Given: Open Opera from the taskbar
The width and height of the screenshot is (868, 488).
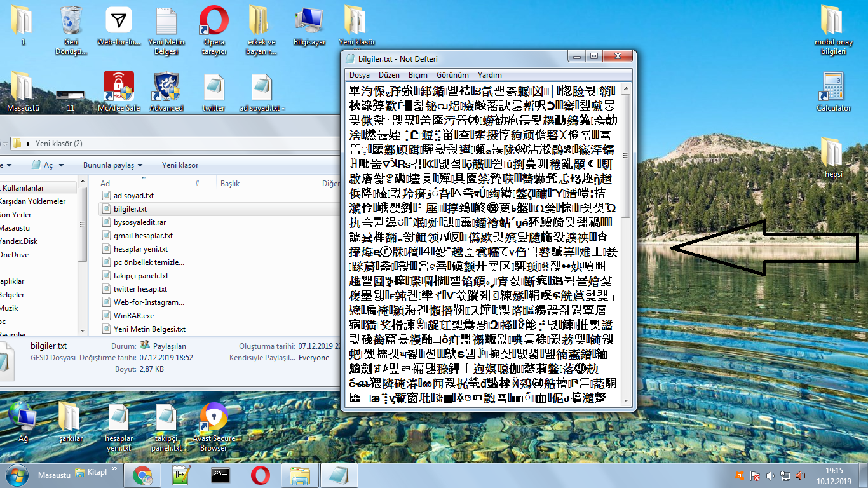Looking at the screenshot, I should click(x=260, y=475).
